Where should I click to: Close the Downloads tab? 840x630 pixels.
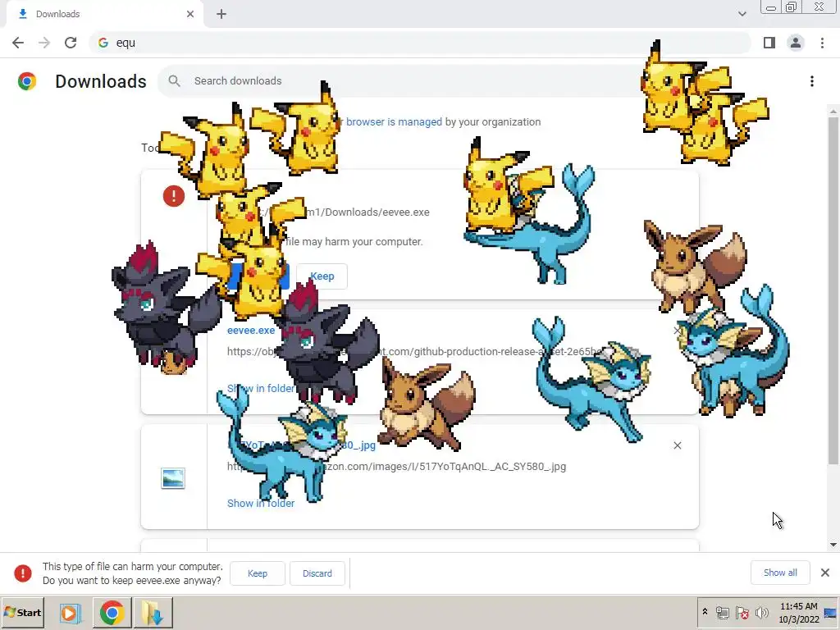[x=190, y=14]
